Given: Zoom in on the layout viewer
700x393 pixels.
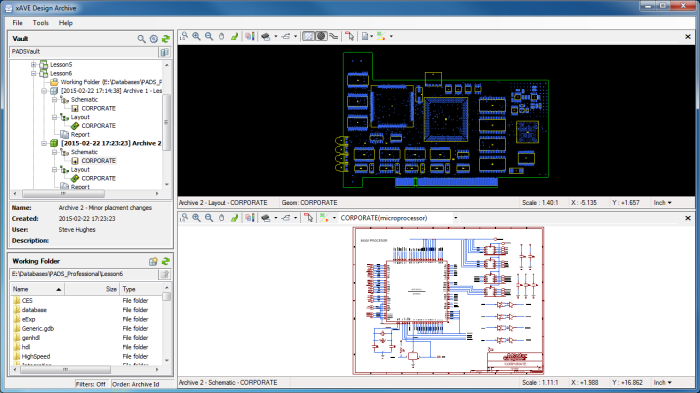Looking at the screenshot, I should [x=196, y=37].
